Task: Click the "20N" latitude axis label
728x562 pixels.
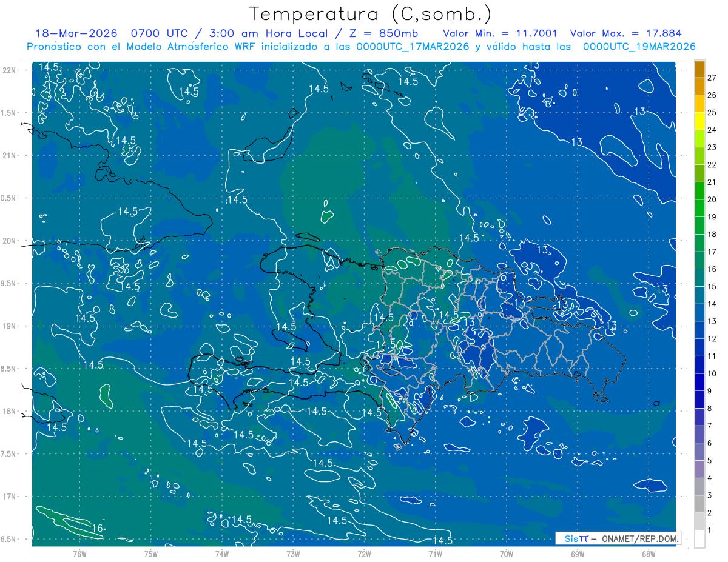Action: (x=9, y=241)
